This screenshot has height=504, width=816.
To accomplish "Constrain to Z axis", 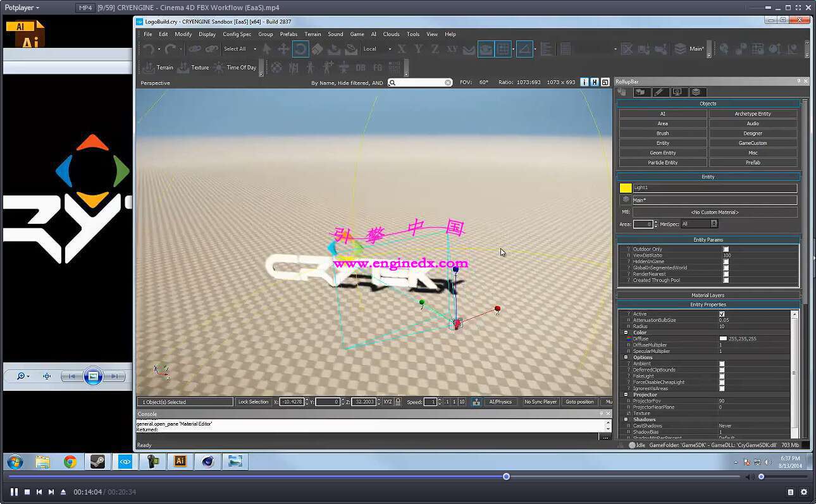I will [435, 49].
